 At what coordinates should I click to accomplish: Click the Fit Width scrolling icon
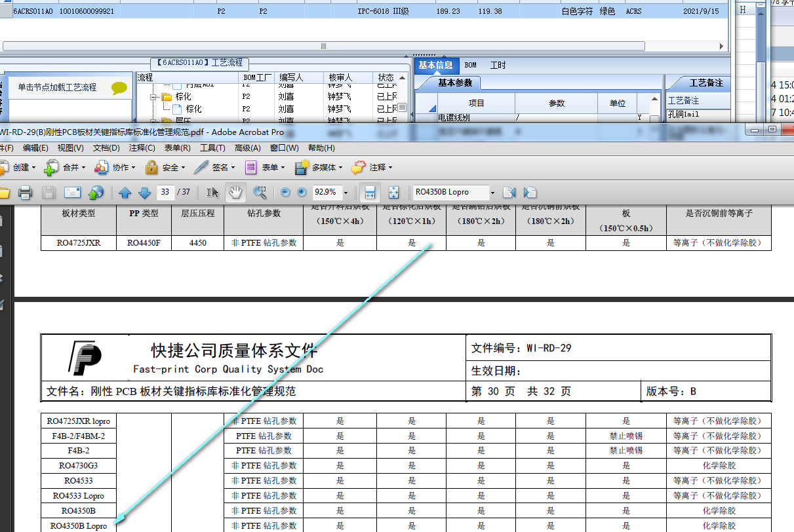[370, 193]
